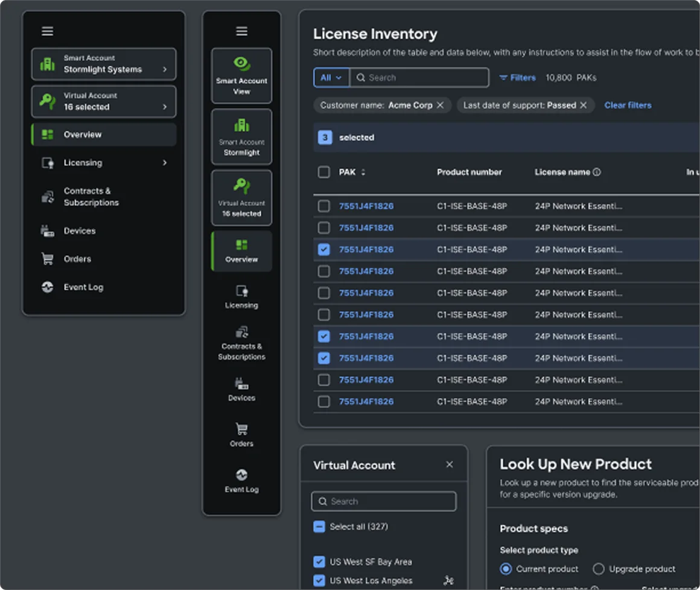Click the hierarchy icon beside US West Los Angeles
This screenshot has width=700, height=590.
tap(448, 580)
